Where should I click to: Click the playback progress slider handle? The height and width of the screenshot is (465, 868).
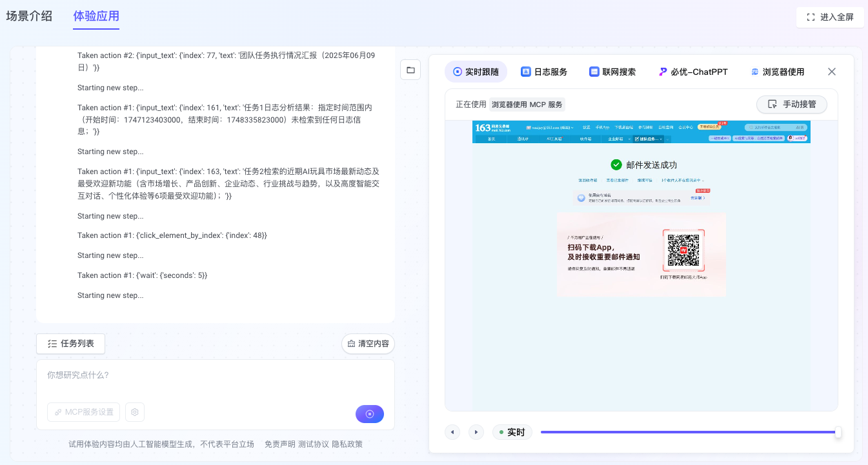(838, 432)
